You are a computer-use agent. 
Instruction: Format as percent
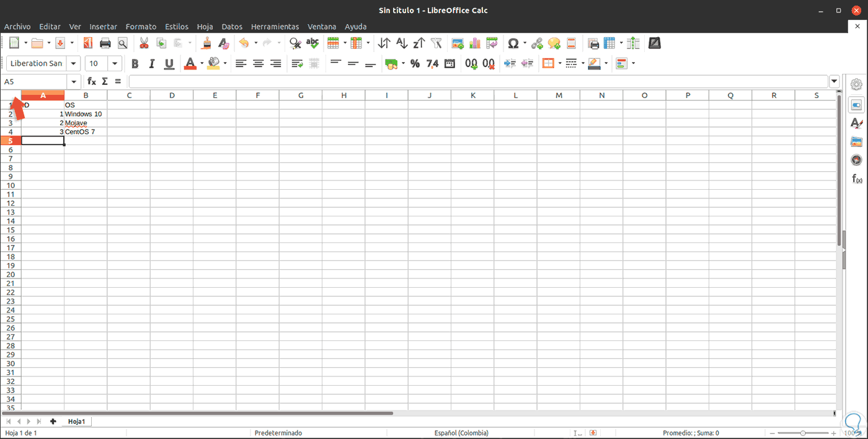pyautogui.click(x=415, y=63)
